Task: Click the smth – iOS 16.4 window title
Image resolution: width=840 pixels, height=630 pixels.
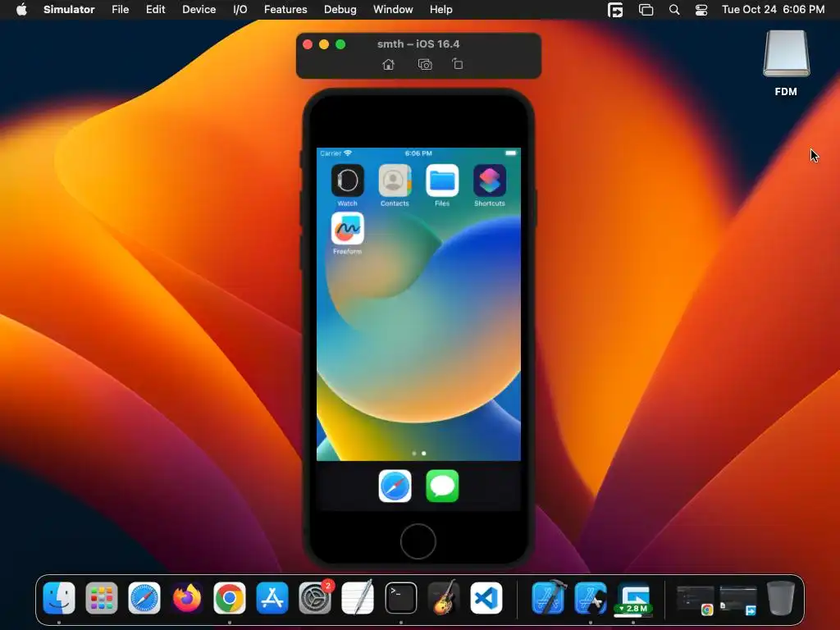Action: click(x=418, y=44)
